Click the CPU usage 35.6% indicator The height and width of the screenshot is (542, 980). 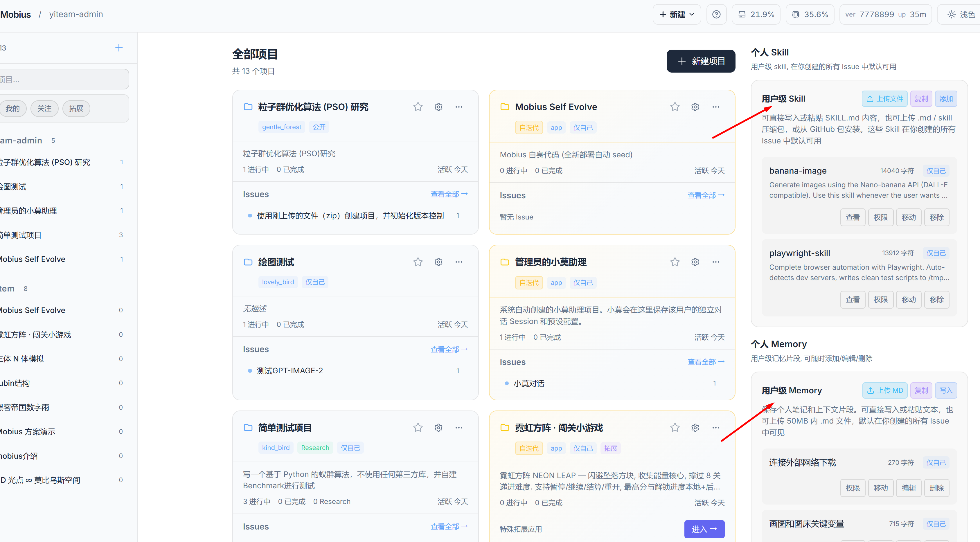[x=810, y=15]
